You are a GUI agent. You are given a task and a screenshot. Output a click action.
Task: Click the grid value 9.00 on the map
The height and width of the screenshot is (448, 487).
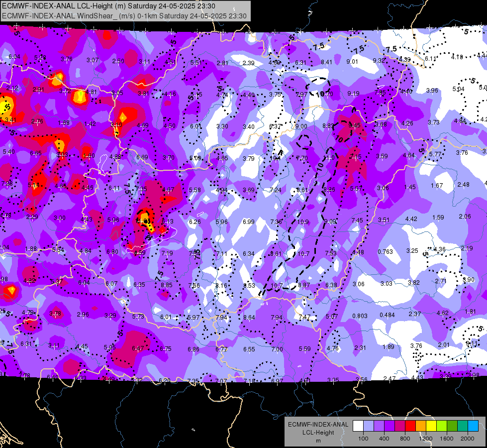click(x=301, y=126)
